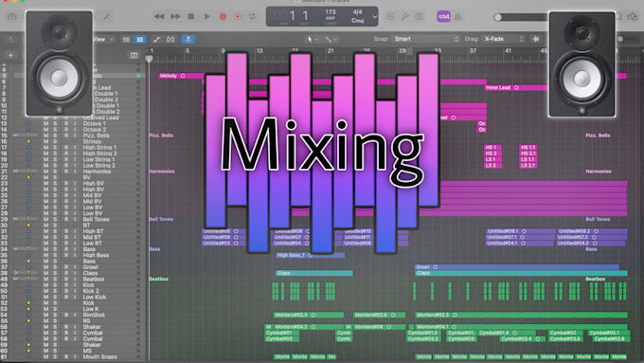
Task: Toggle the Metronome click icon
Action: click(x=457, y=17)
